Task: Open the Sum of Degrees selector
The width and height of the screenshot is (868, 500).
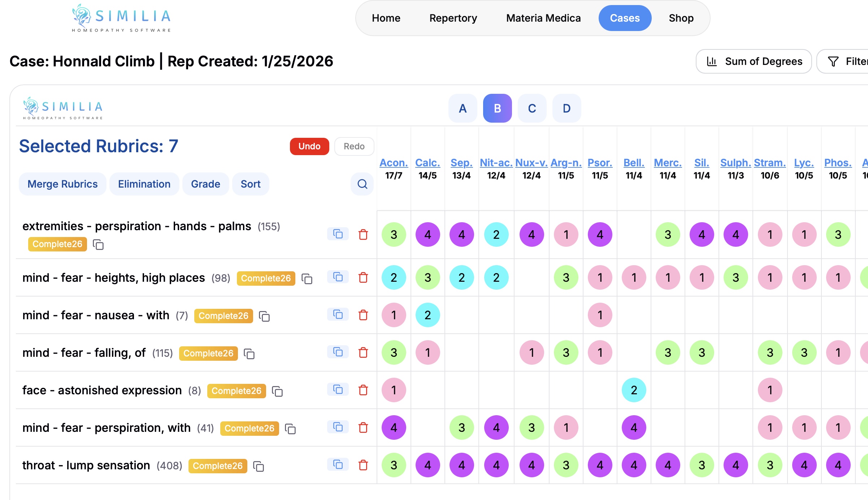Action: [x=754, y=61]
